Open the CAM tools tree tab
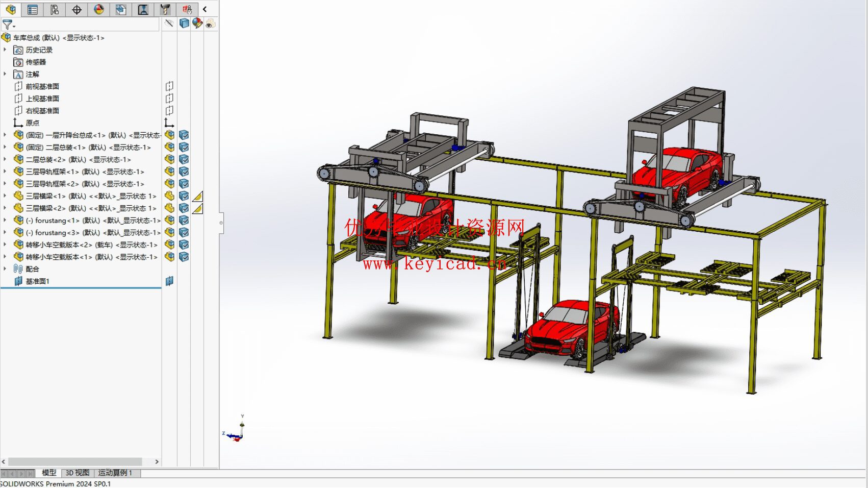This screenshot has width=868, height=488. 165,9
